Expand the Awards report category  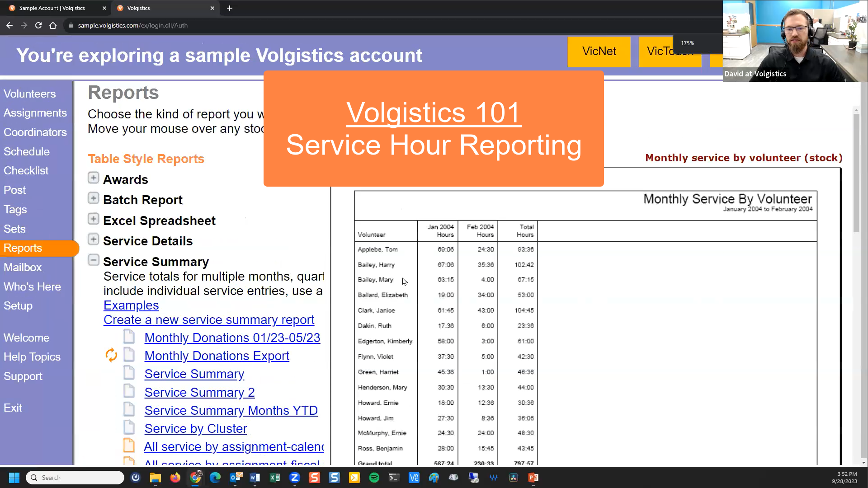[93, 178]
